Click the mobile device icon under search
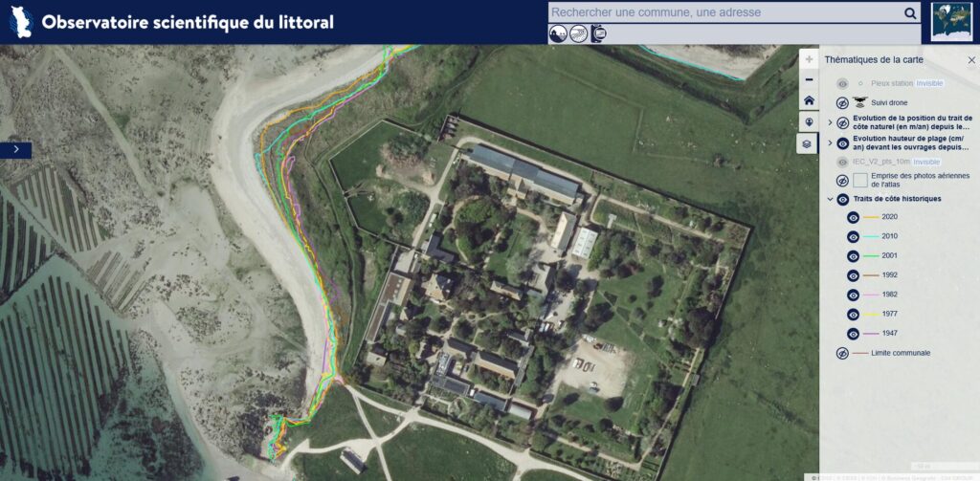Viewport: 980px width, 481px height. click(x=598, y=33)
